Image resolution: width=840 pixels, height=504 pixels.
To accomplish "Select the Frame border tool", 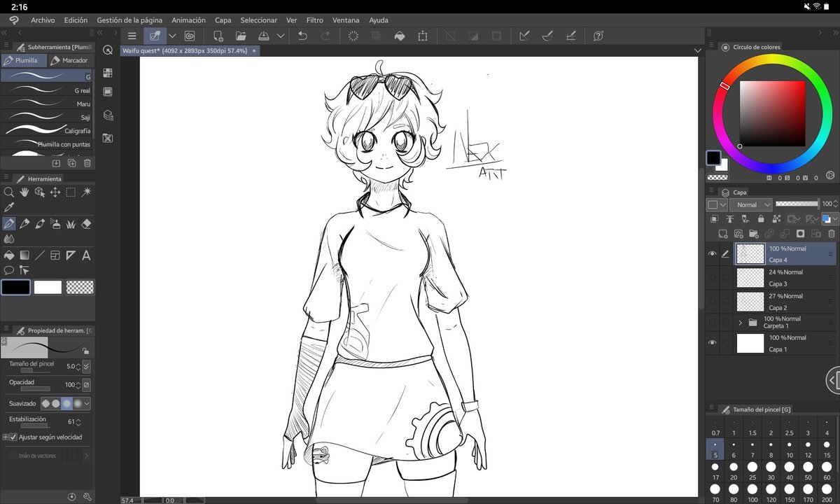I will (x=55, y=255).
